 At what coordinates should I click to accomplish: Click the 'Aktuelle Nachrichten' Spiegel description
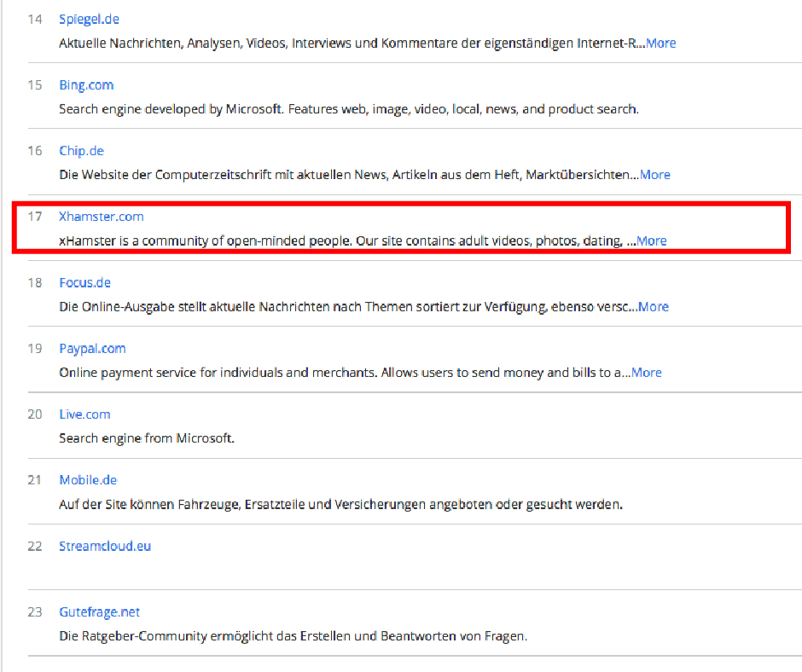pos(352,43)
